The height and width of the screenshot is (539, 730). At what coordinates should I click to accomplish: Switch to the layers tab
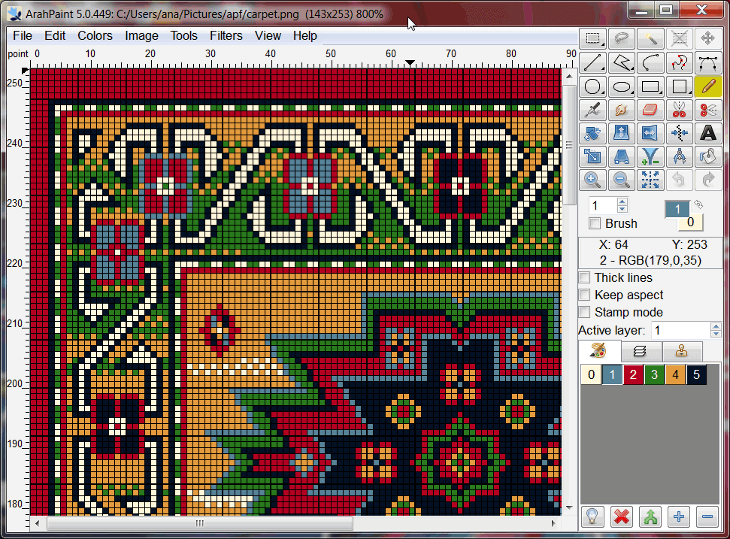pyautogui.click(x=640, y=351)
